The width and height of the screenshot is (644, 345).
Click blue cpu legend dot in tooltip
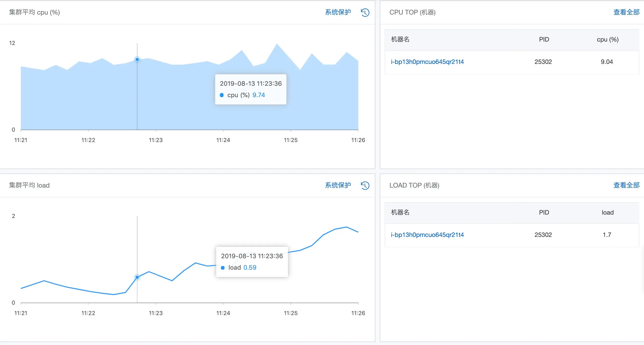(222, 95)
